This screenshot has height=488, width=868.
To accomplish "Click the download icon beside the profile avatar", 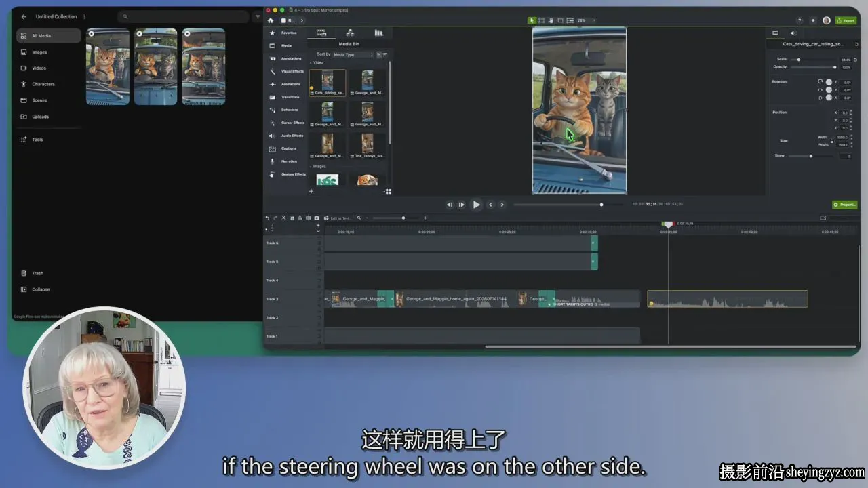I will point(813,20).
